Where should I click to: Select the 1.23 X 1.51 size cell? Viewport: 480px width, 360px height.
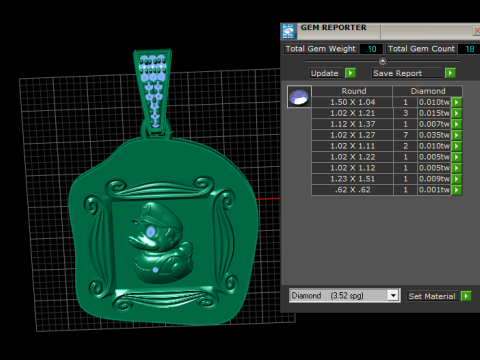[x=352, y=179]
